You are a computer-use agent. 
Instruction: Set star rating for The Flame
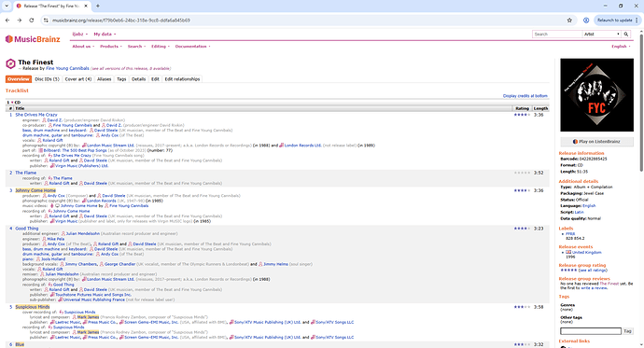tap(522, 173)
